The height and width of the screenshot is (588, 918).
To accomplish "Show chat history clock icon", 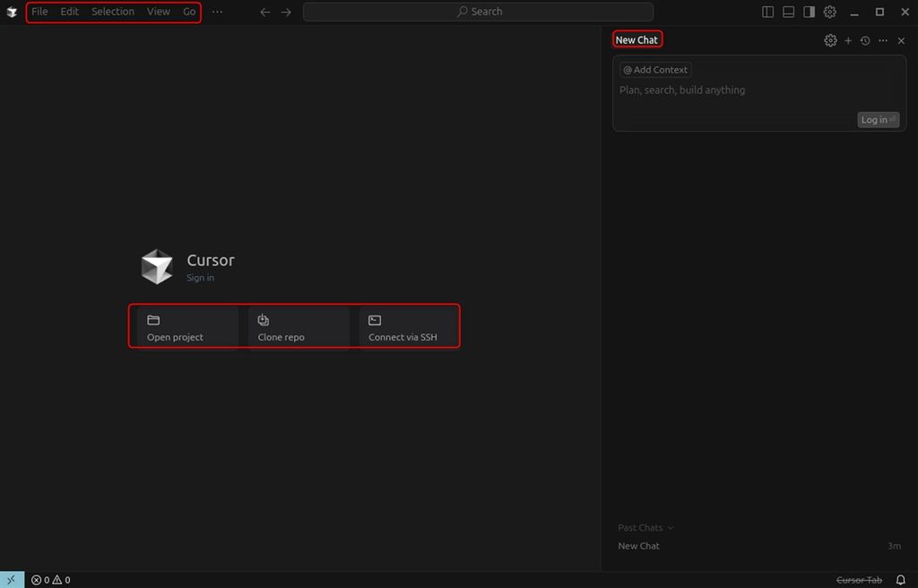I will click(x=865, y=40).
